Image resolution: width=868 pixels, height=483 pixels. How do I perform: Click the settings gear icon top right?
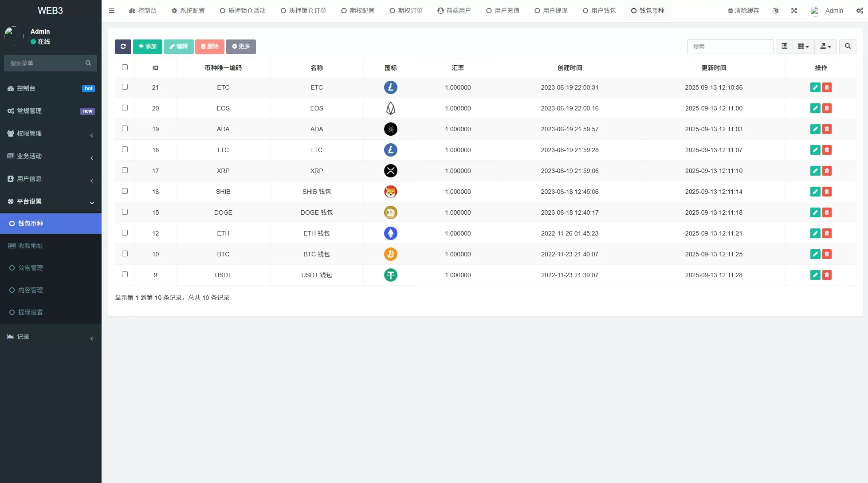coord(860,10)
